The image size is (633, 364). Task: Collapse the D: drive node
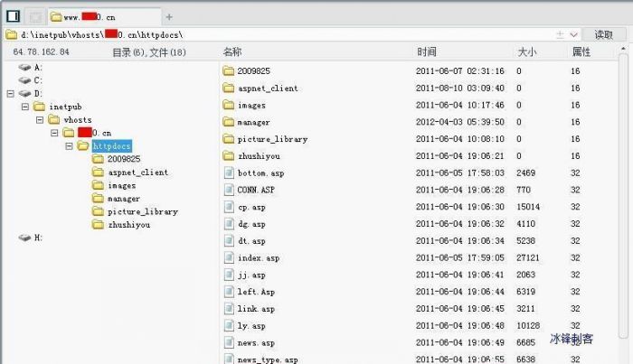[x=11, y=94]
